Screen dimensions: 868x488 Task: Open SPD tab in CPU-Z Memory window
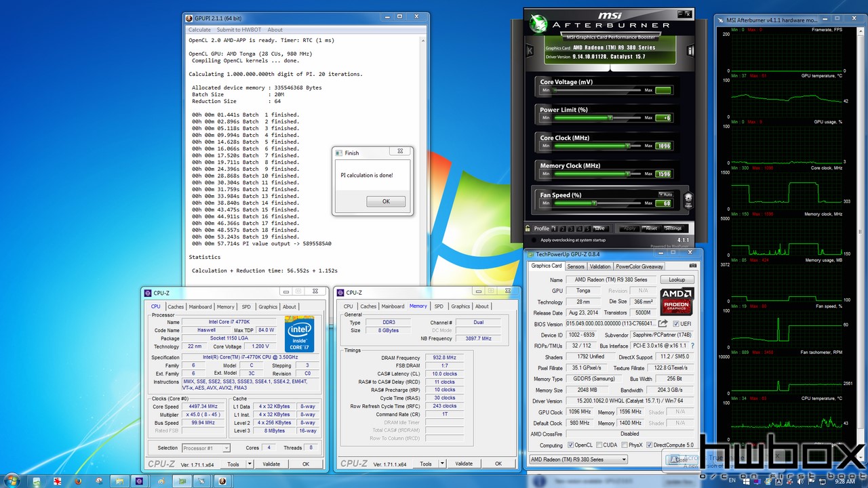(439, 306)
